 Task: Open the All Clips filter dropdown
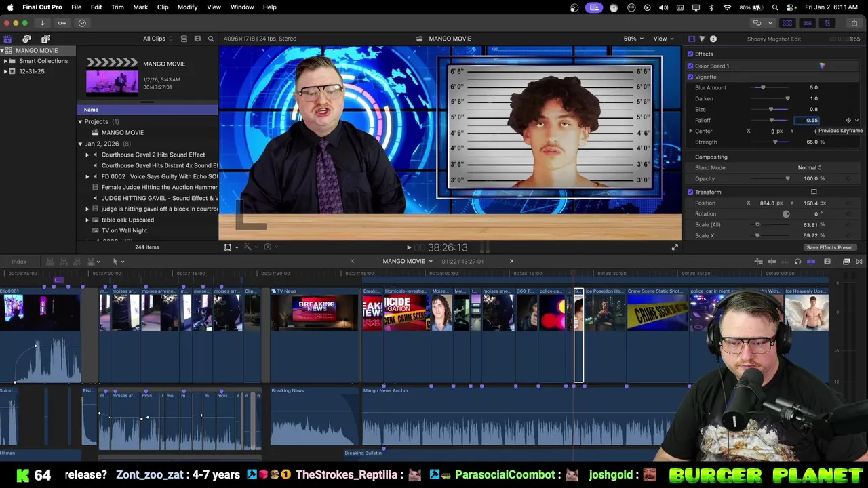(x=157, y=39)
